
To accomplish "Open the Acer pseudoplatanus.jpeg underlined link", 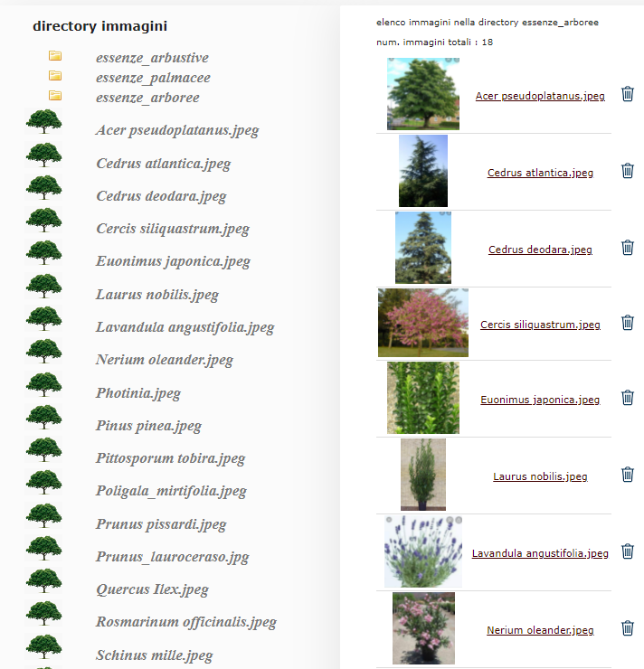I will coord(540,96).
